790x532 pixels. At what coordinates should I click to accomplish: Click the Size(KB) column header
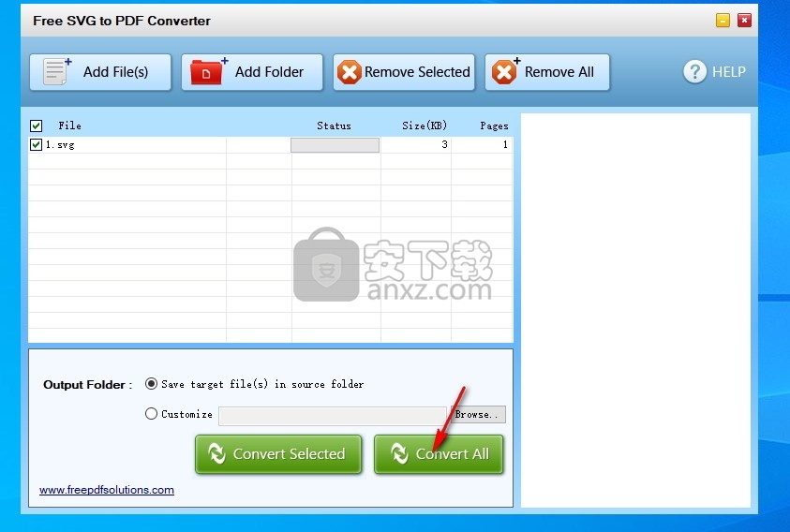click(425, 126)
